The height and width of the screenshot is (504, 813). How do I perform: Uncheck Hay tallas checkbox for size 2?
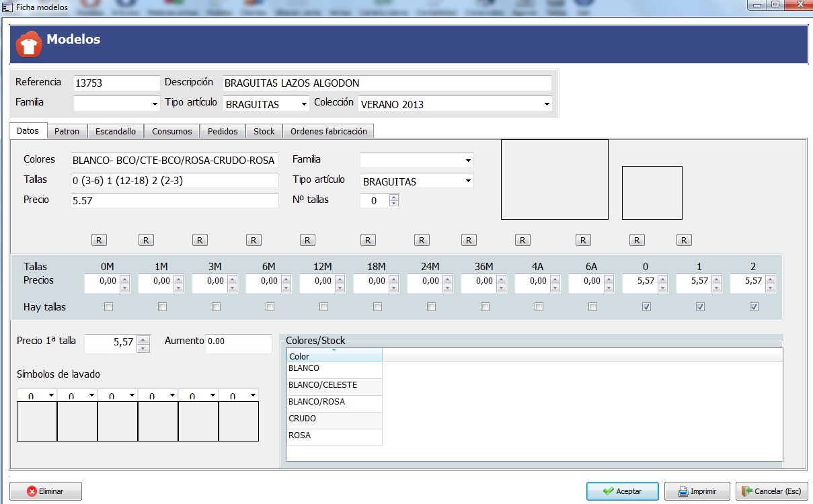coord(754,307)
